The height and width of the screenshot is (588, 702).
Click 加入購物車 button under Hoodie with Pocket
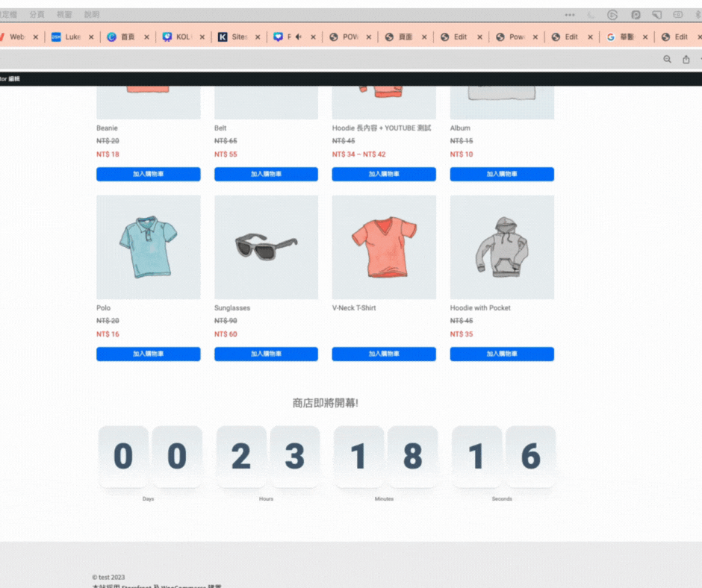click(502, 354)
